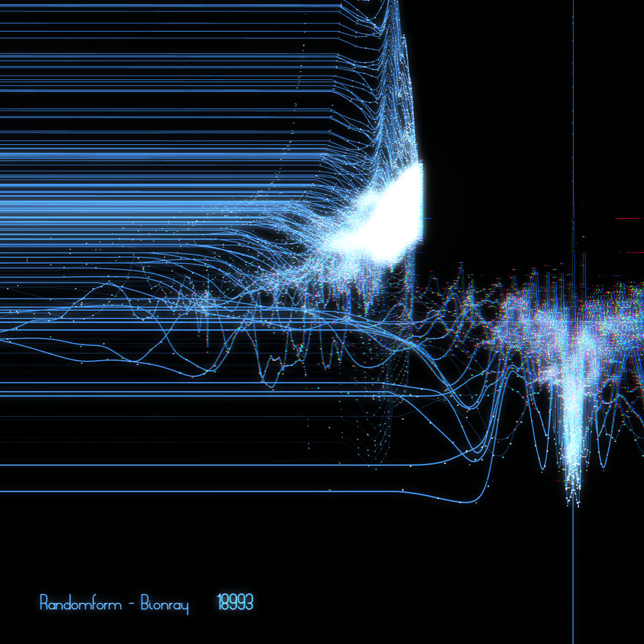Click the trough of the lowest curve
The height and width of the screenshot is (644, 644).
coord(467,502)
